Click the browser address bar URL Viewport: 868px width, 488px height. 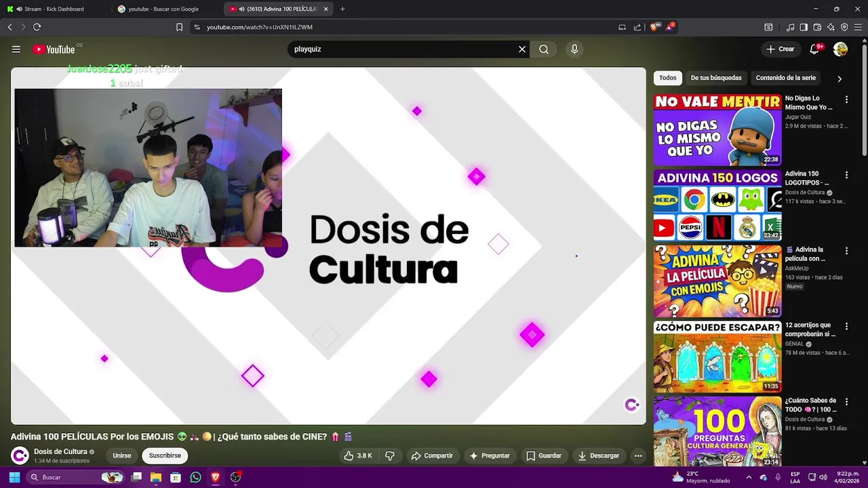click(260, 27)
